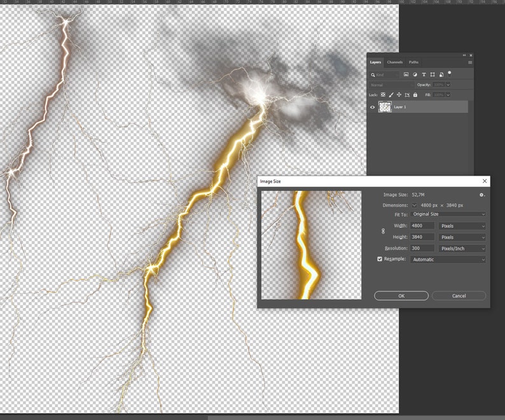Hide Layer 1 using the eye icon
The width and height of the screenshot is (505, 420).
click(372, 107)
